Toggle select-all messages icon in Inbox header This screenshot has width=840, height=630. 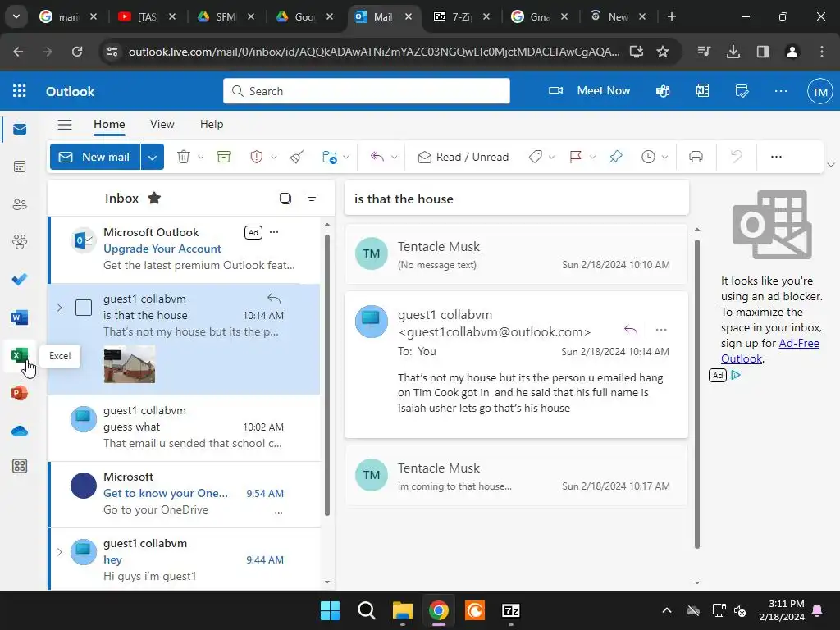coord(285,199)
